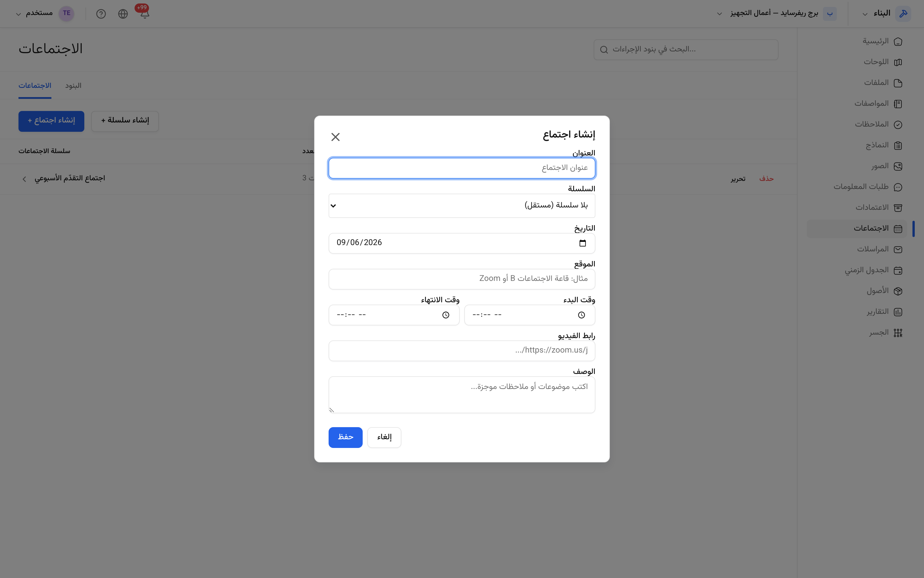Click the app hammer logo icon
924x578 pixels.
(x=903, y=14)
